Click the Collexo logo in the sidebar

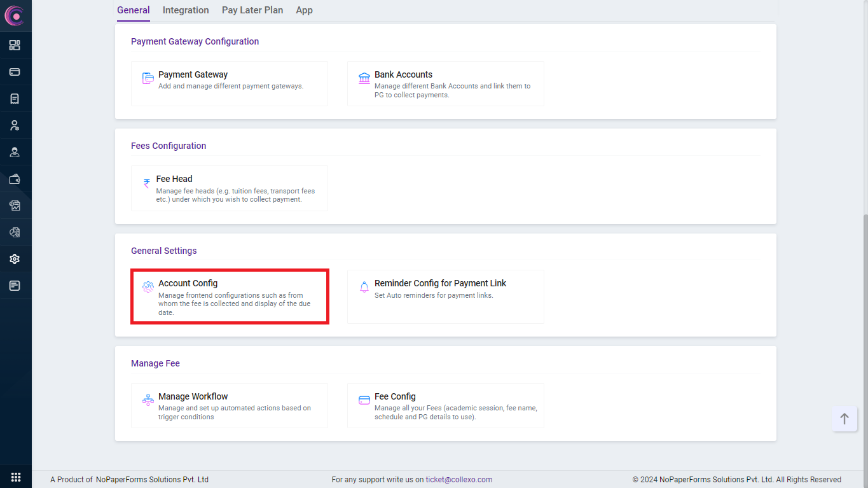point(14,16)
